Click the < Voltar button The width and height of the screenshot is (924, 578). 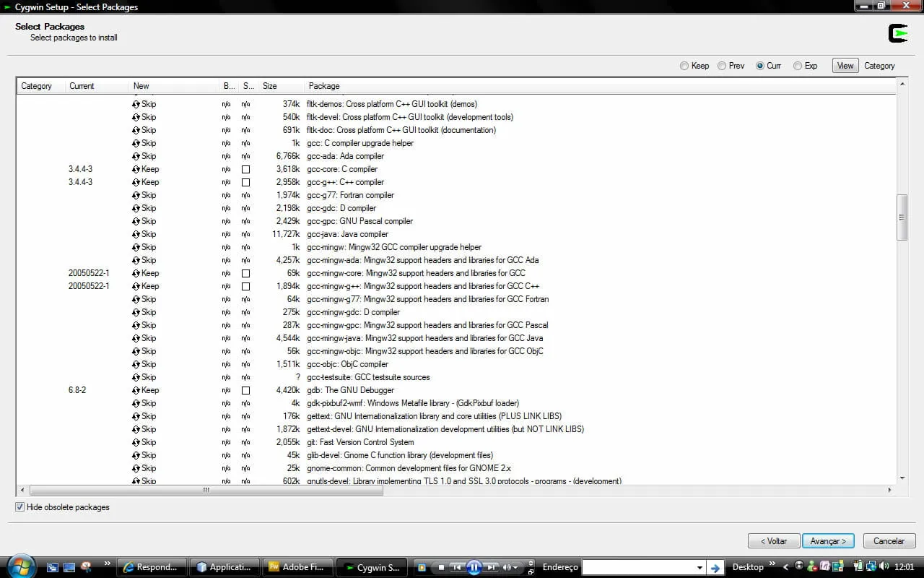(774, 541)
